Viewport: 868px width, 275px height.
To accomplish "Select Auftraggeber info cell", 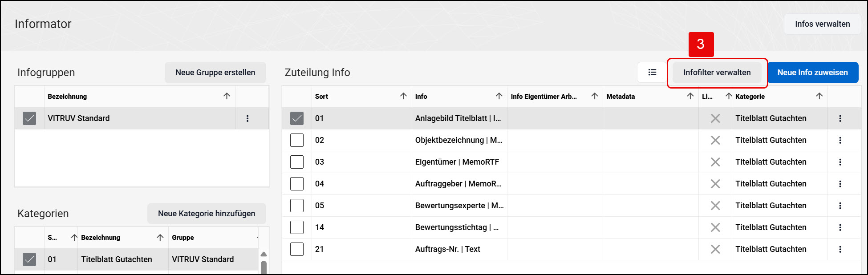I will (459, 184).
